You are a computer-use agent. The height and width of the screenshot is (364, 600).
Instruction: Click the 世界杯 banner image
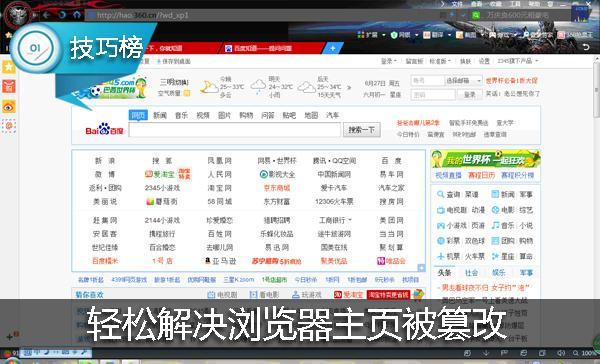(486, 159)
